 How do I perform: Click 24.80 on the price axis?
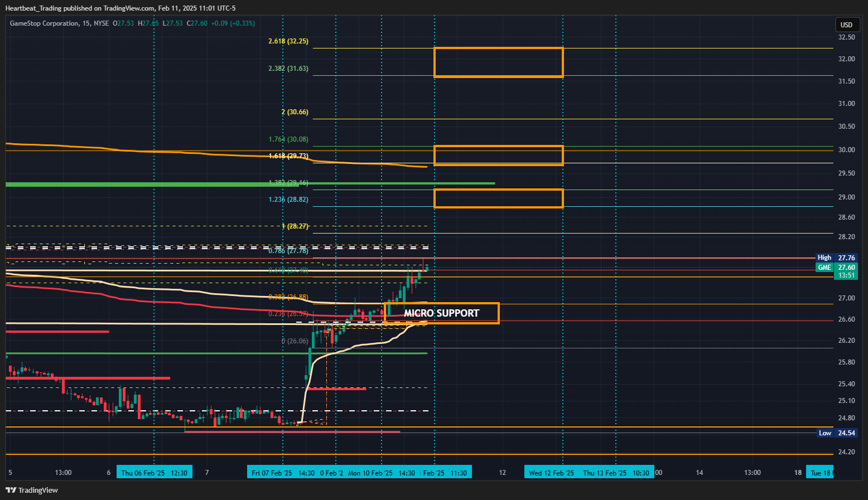point(846,418)
